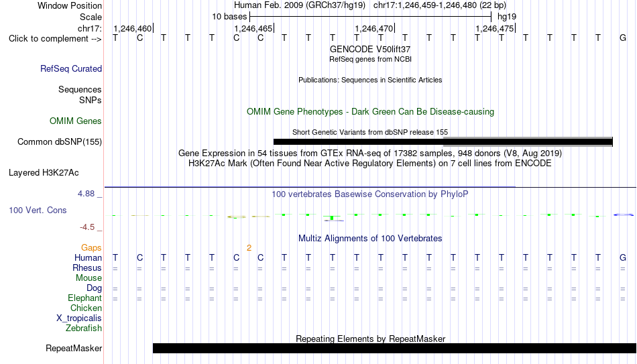Open Publications: Sequences in Scientific Articles title

370,80
